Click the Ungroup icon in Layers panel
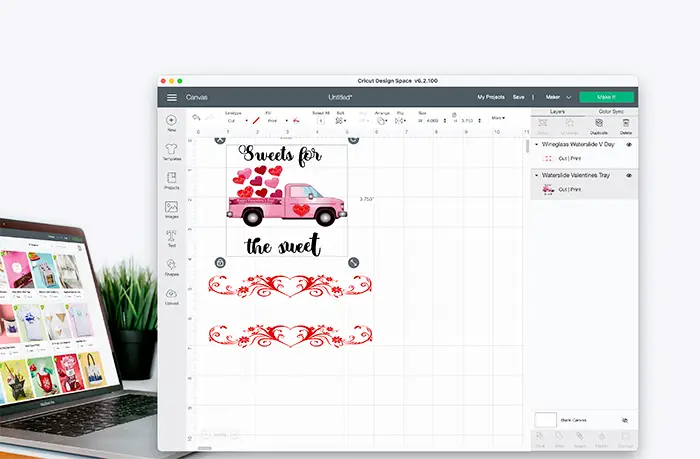 569,123
